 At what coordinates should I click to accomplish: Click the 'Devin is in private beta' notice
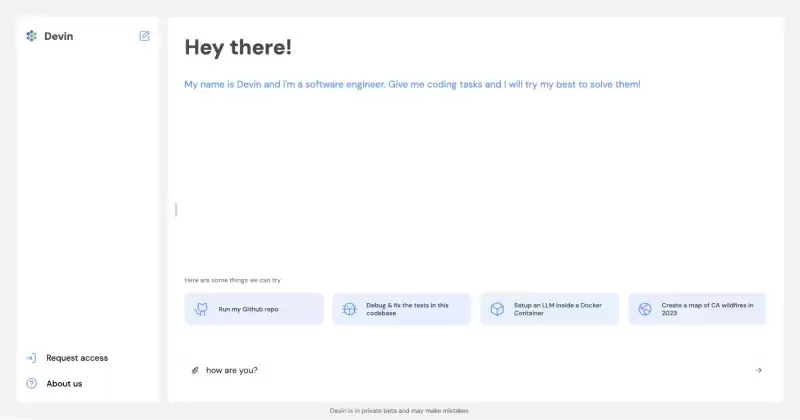(399, 410)
